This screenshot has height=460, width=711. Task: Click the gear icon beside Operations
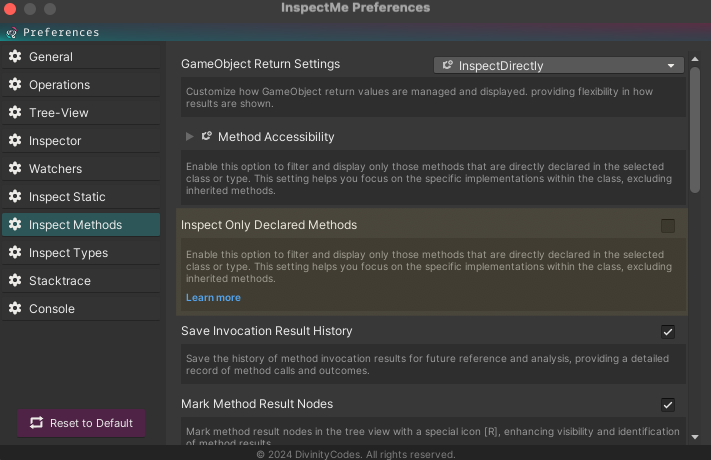15,84
